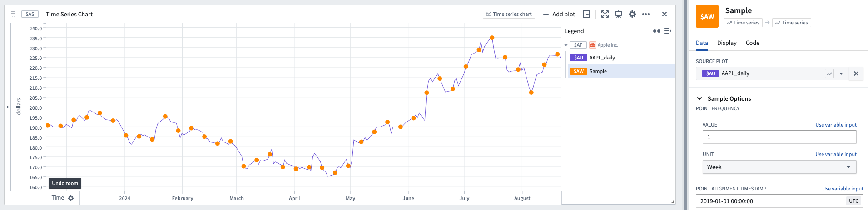The width and height of the screenshot is (868, 210).
Task: Click the first Time series input type tag
Action: point(743,23)
